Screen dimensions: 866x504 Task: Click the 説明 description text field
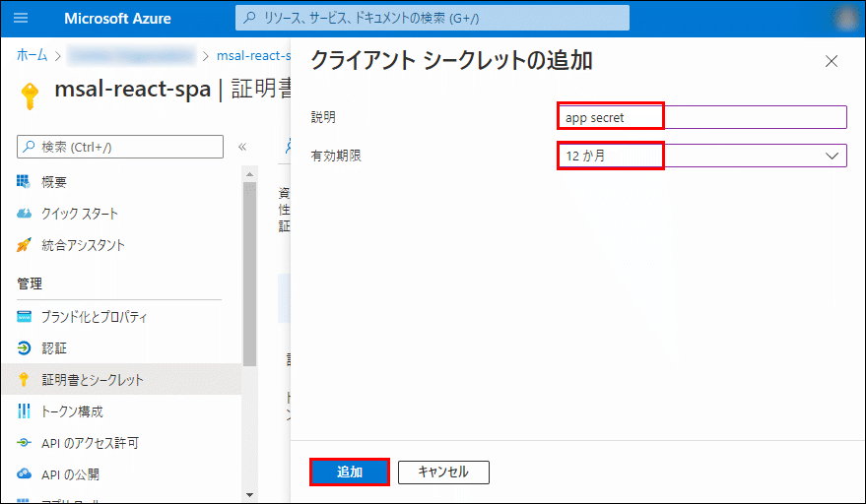(702, 117)
